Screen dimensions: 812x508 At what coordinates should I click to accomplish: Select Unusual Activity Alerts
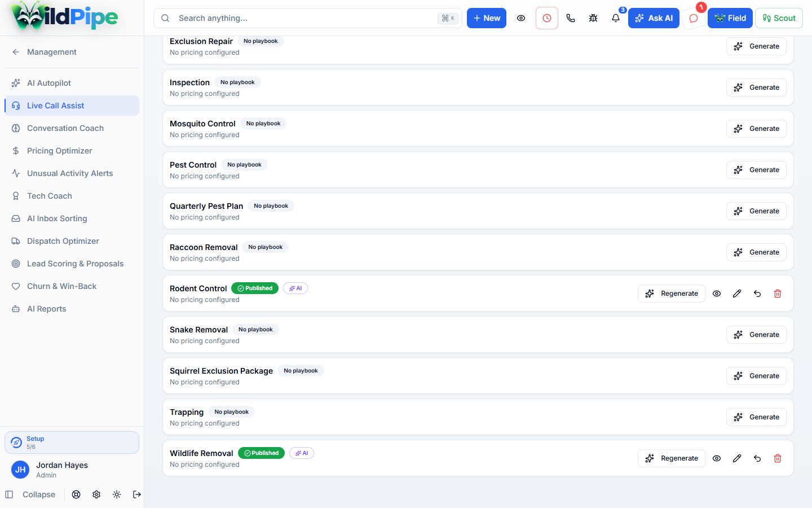(72, 173)
